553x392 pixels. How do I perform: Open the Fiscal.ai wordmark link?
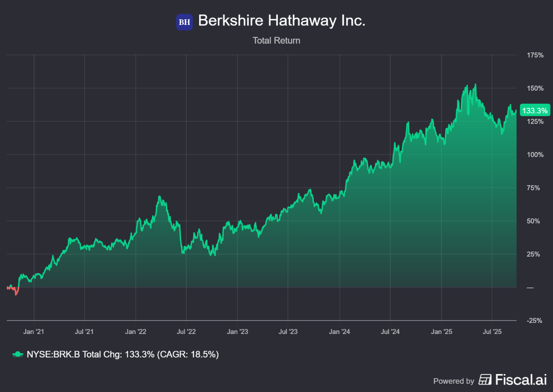tap(520, 380)
